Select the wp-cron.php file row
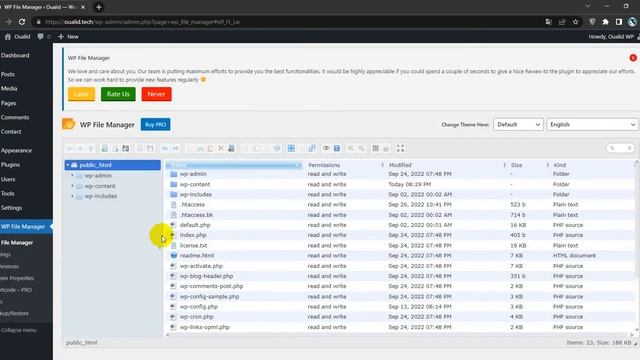 (400, 317)
